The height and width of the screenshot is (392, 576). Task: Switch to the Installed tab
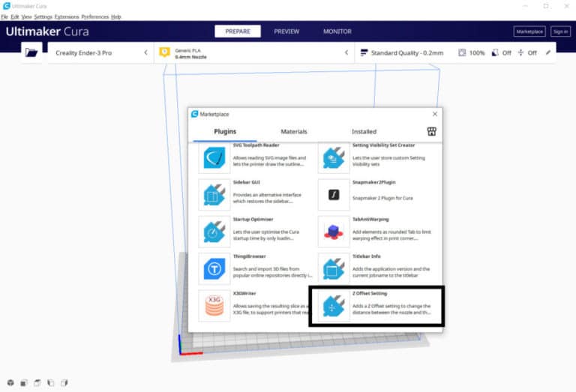tap(364, 131)
